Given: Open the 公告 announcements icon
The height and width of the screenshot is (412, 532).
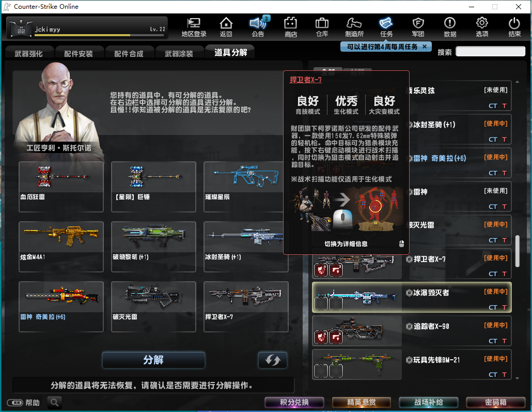Looking at the screenshot, I should (258, 27).
